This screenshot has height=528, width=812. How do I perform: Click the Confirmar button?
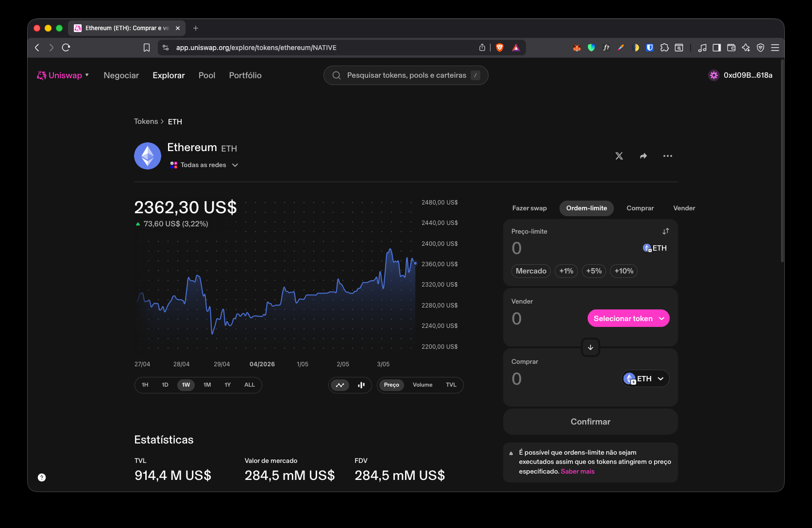(591, 422)
